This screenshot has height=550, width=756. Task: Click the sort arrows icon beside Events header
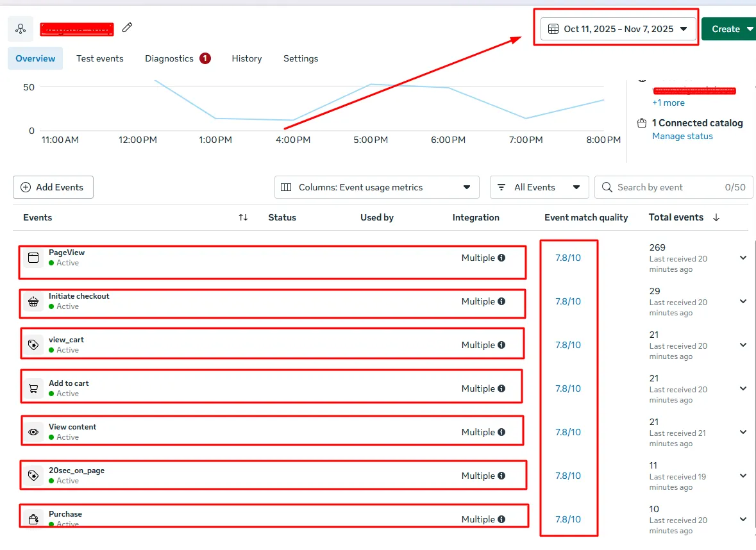(x=243, y=217)
